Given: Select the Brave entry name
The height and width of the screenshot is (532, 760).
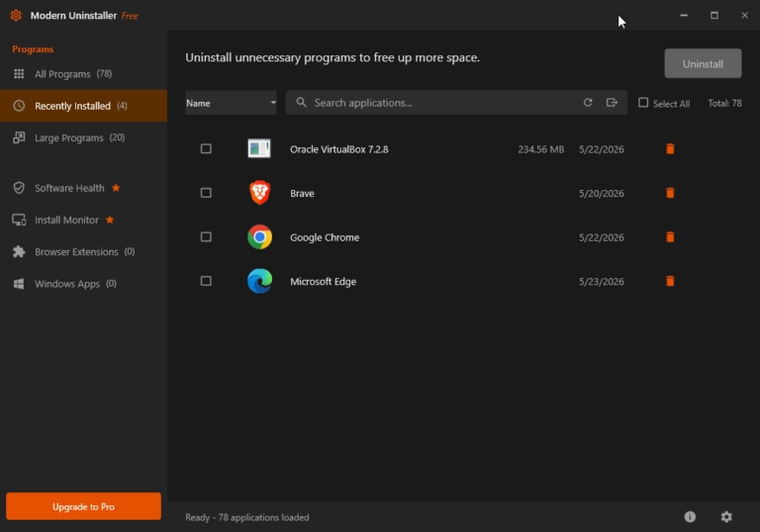Looking at the screenshot, I should click(x=302, y=194).
